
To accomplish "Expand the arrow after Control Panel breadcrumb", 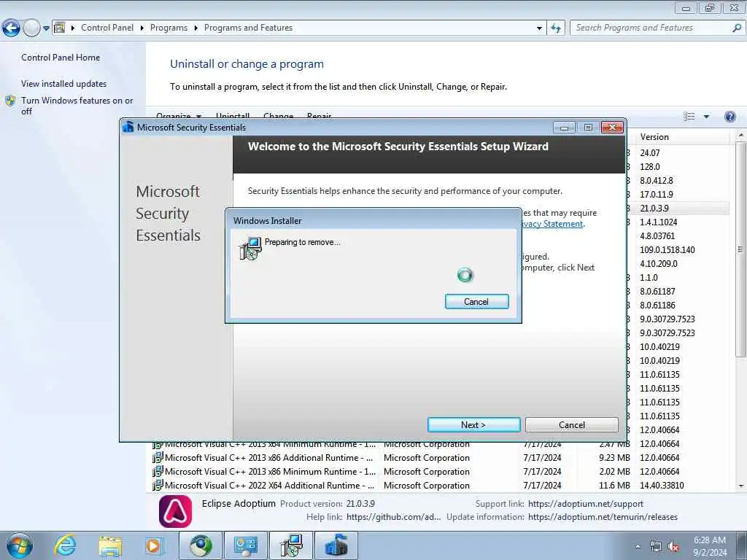I will [x=142, y=28].
